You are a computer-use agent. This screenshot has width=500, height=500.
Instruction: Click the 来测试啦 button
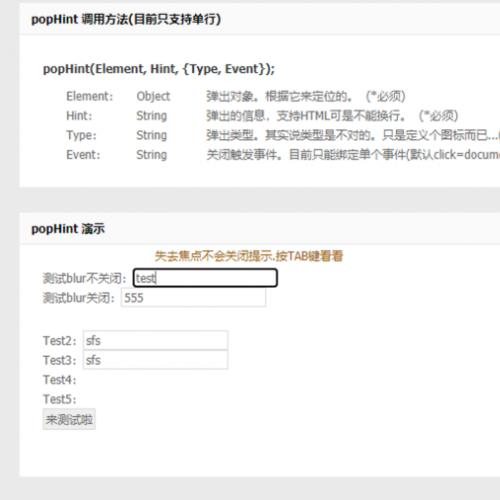pyautogui.click(x=69, y=419)
